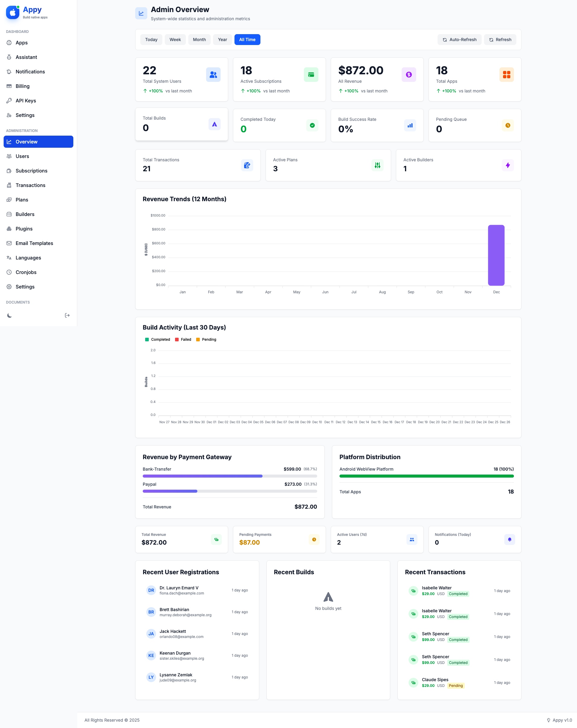Click the Appy logo icon
The width and height of the screenshot is (577, 728).
[12, 12]
